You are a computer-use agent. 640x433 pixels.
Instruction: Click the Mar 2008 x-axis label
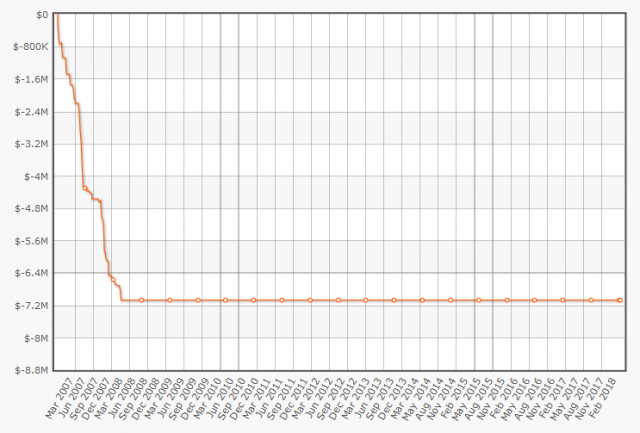(x=111, y=401)
